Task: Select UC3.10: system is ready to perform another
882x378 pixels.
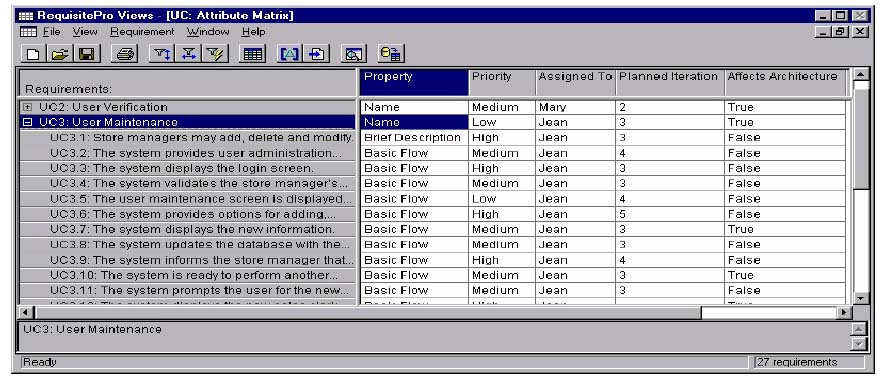Action: (x=188, y=275)
